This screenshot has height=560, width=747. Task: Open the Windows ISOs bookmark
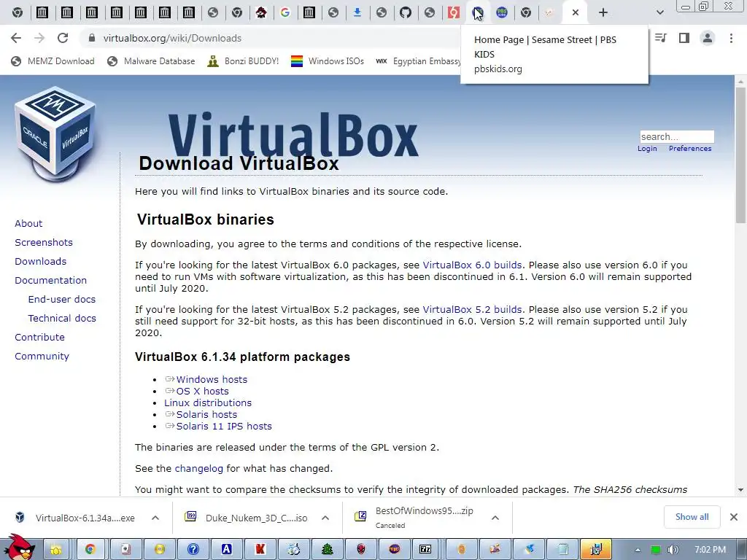[328, 61]
